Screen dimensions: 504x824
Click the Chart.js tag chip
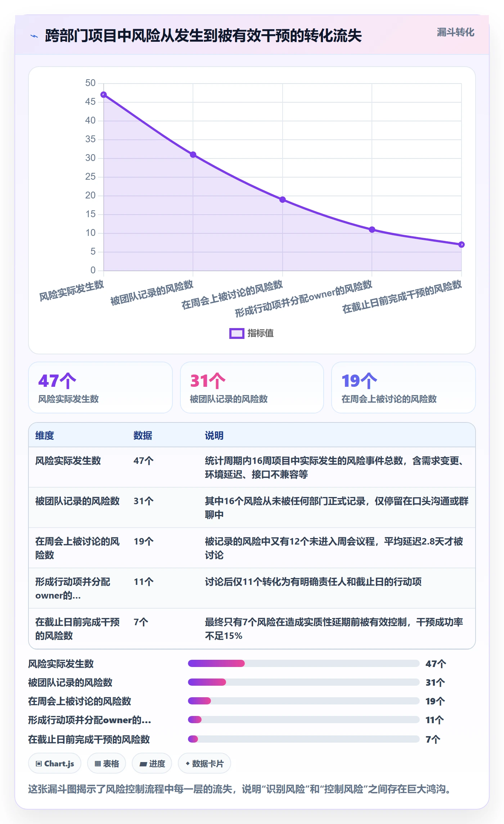pyautogui.click(x=55, y=763)
